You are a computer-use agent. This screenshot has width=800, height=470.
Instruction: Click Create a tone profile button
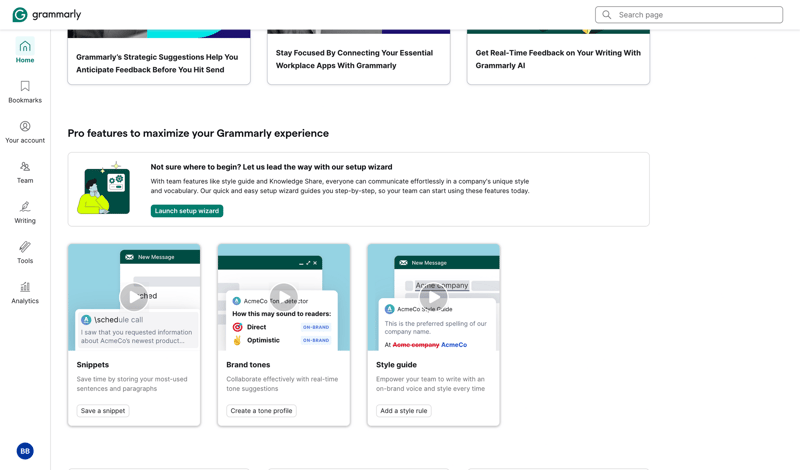click(261, 411)
